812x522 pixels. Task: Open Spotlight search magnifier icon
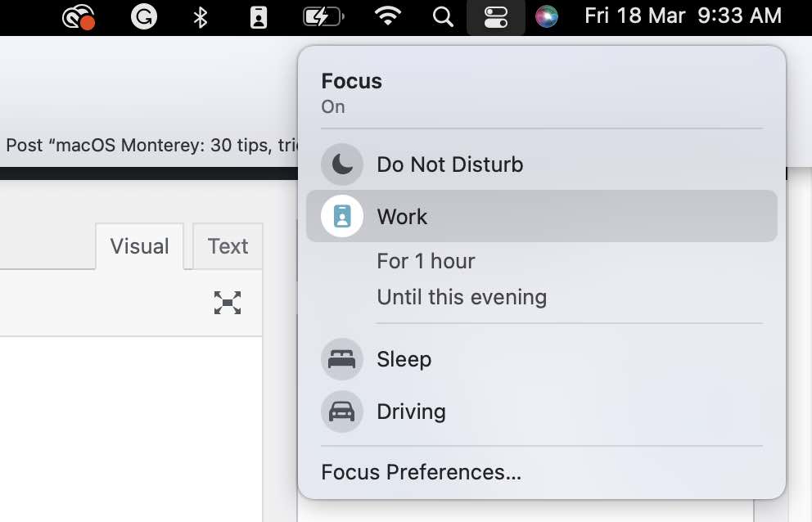(443, 16)
